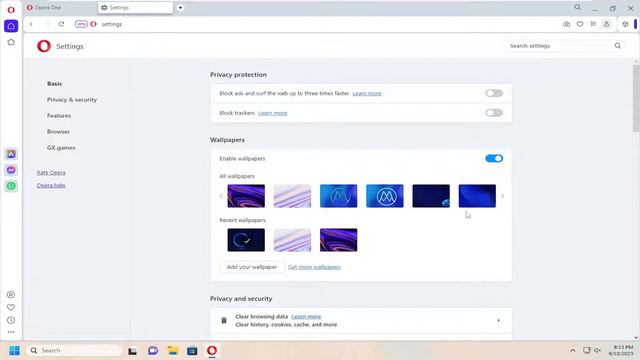This screenshot has width=640, height=360.
Task: Click Learn more link for Block ads
Action: [x=367, y=93]
